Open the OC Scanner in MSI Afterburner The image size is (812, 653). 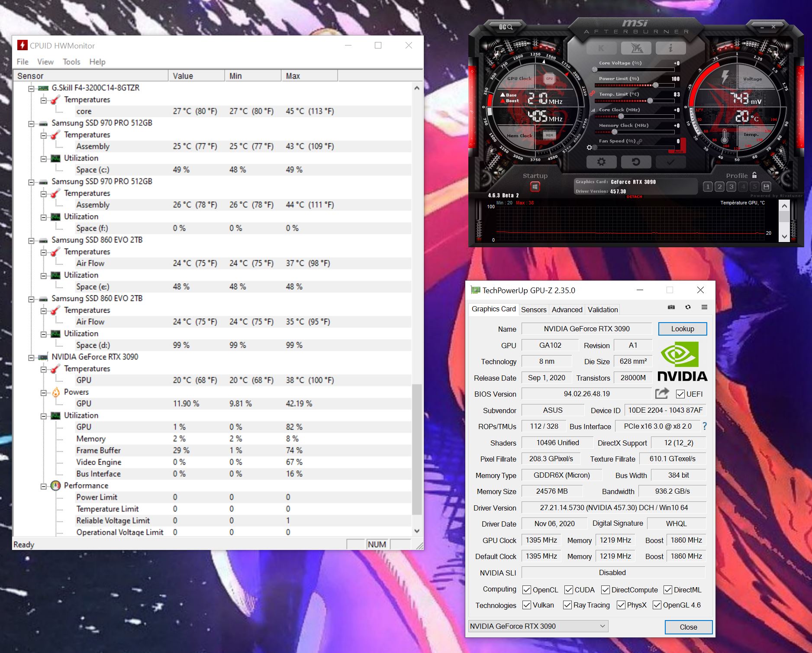point(505,27)
